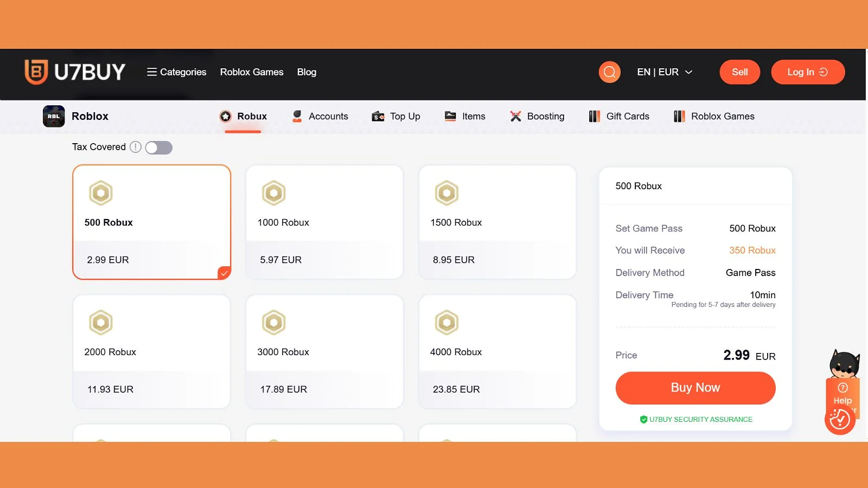Viewport: 868px width, 488px height.
Task: Switch to the Top Up tab
Action: point(396,116)
